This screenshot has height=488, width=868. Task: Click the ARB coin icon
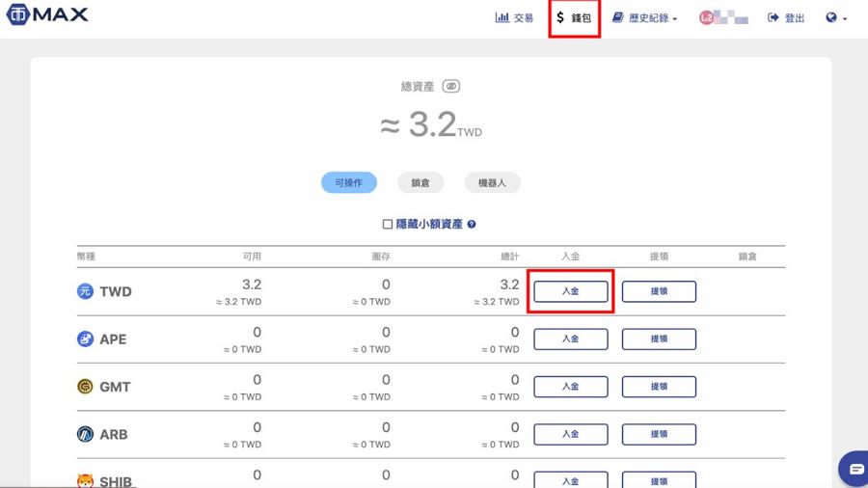85,434
